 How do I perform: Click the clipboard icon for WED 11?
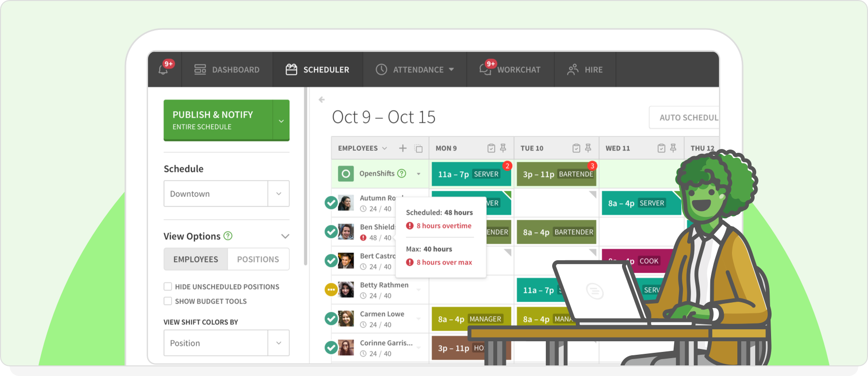(x=662, y=148)
